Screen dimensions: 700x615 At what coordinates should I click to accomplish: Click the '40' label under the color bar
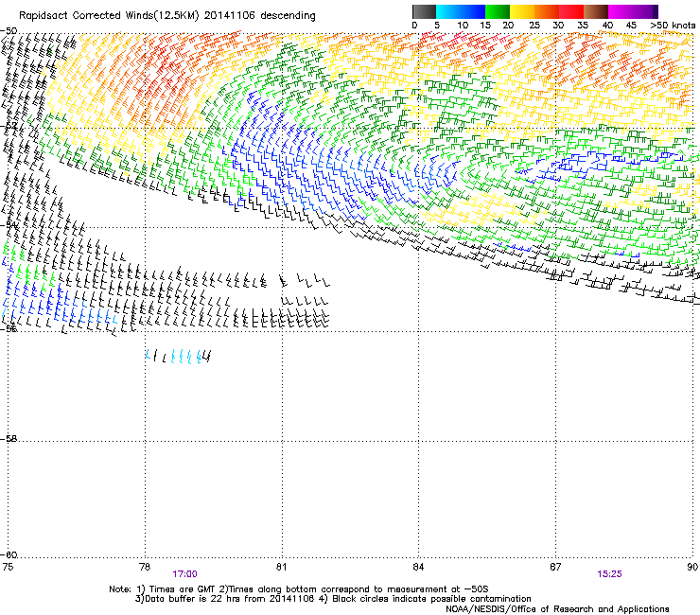pyautogui.click(x=607, y=26)
